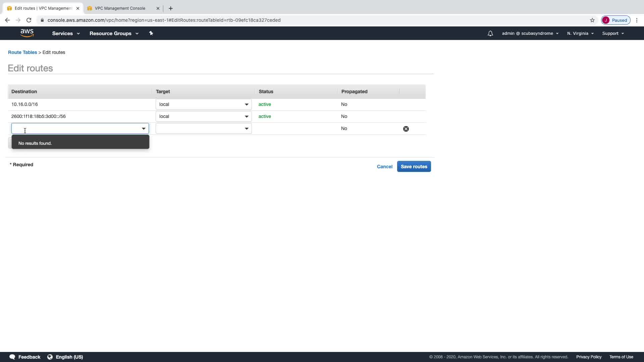The width and height of the screenshot is (644, 362).
Task: Open the Services menu
Action: click(66, 34)
